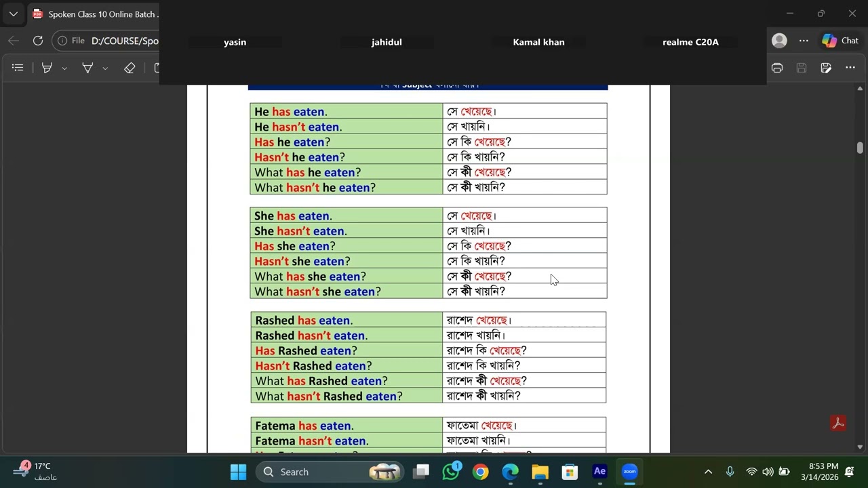
Task: Open WhatsApp from the taskbar
Action: tap(451, 472)
